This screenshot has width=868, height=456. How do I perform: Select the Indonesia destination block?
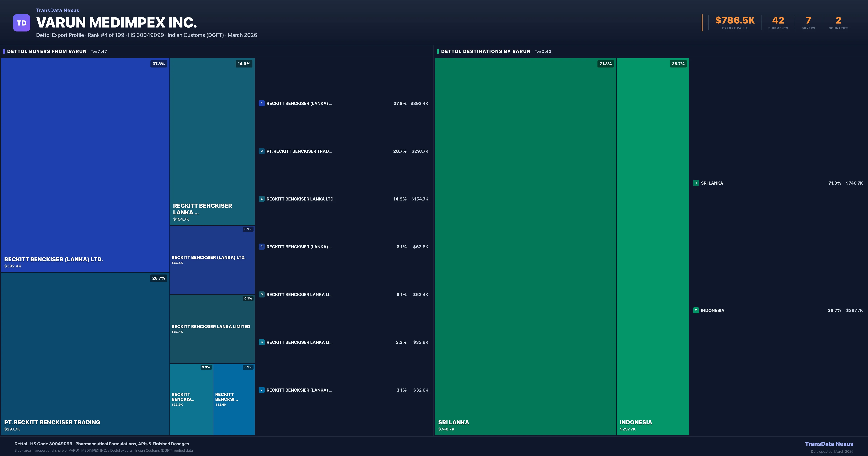pyautogui.click(x=652, y=246)
